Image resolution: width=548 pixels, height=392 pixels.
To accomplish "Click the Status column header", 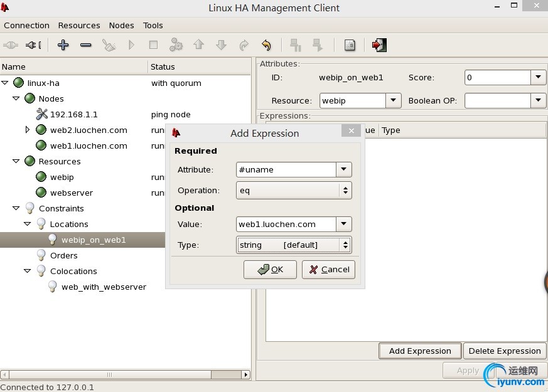I will click(199, 66).
